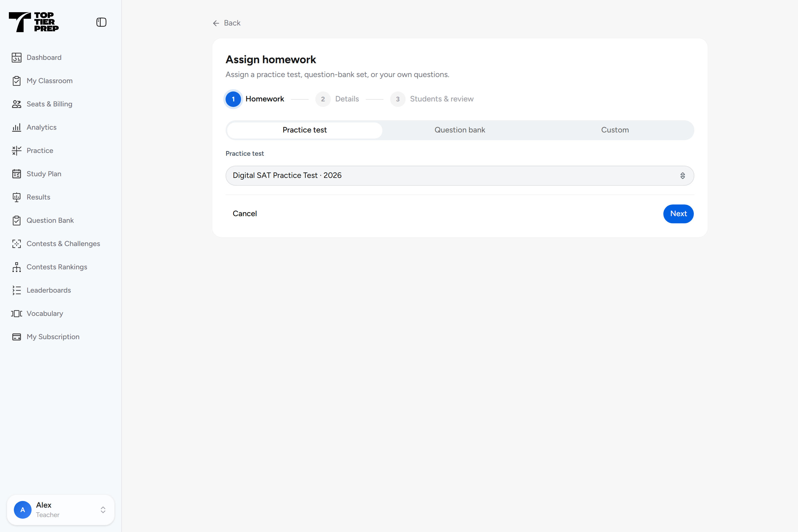Viewport: 798px width, 532px height.
Task: Click the Cancel button
Action: (x=245, y=214)
